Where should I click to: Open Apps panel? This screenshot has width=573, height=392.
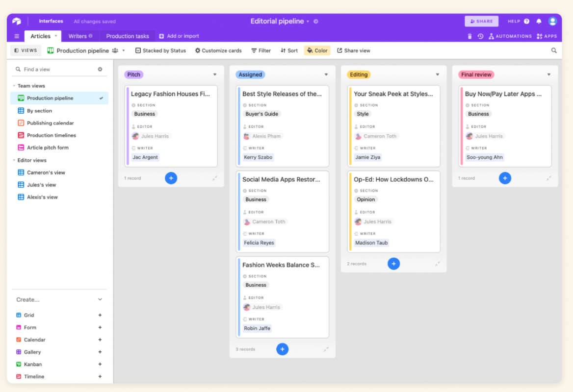pos(547,36)
